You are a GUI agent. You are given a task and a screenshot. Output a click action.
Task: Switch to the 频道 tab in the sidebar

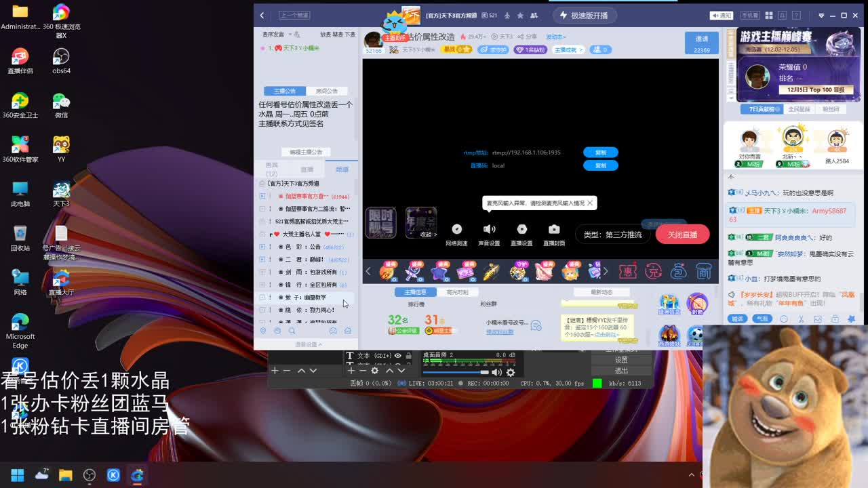(x=341, y=169)
